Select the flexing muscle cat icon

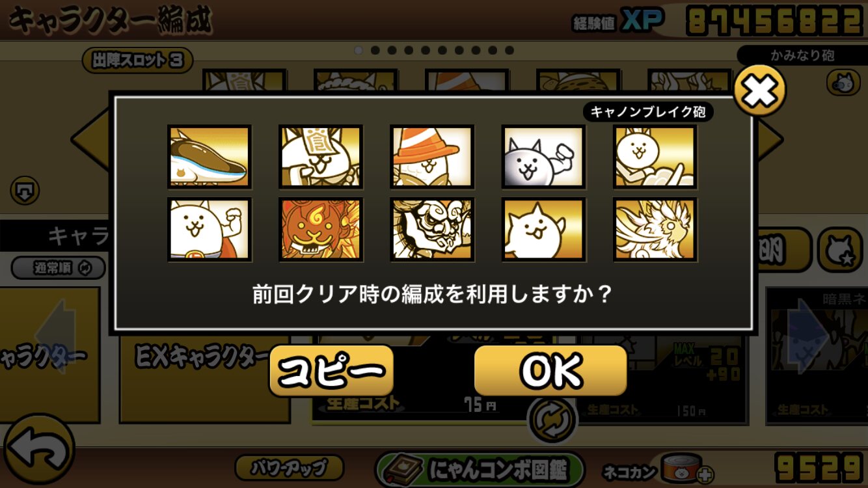(x=544, y=157)
